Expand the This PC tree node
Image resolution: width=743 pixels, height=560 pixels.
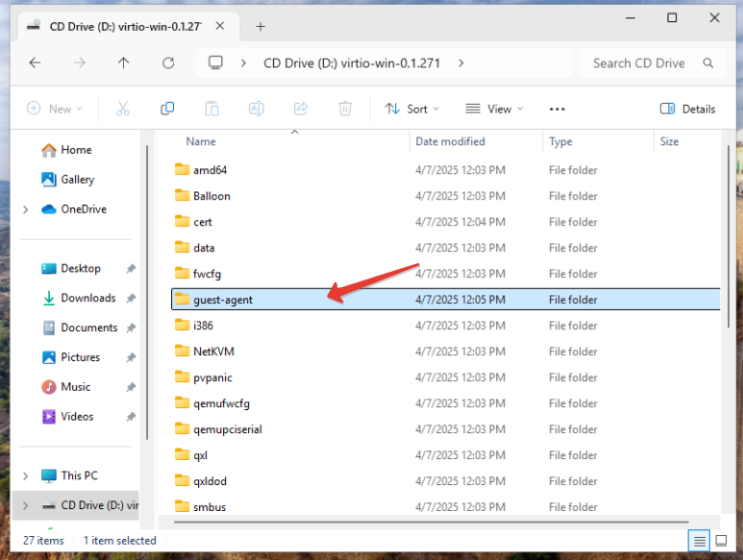tap(26, 475)
